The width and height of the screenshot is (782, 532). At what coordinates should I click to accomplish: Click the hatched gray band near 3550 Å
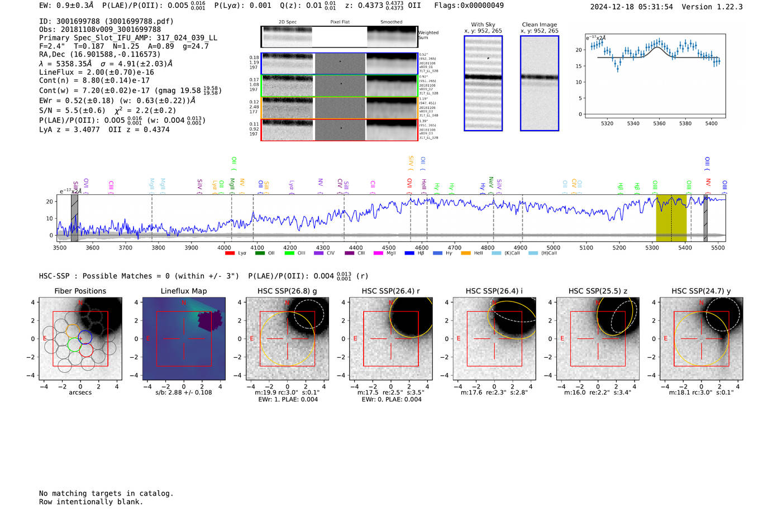(x=74, y=218)
